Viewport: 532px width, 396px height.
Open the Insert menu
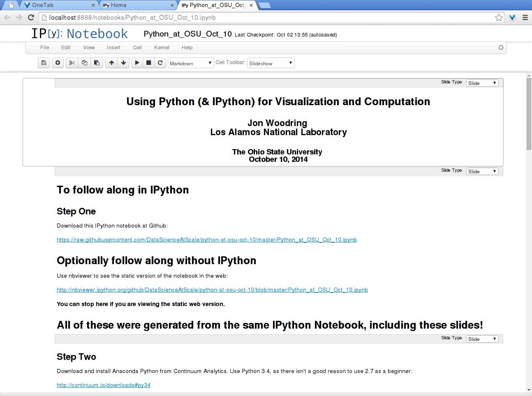pos(113,48)
